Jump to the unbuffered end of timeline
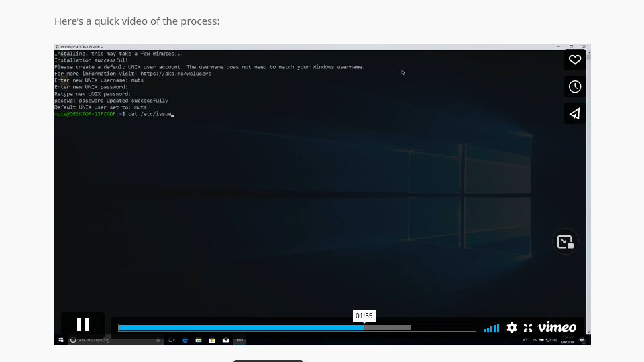The image size is (644, 362). pyautogui.click(x=443, y=328)
